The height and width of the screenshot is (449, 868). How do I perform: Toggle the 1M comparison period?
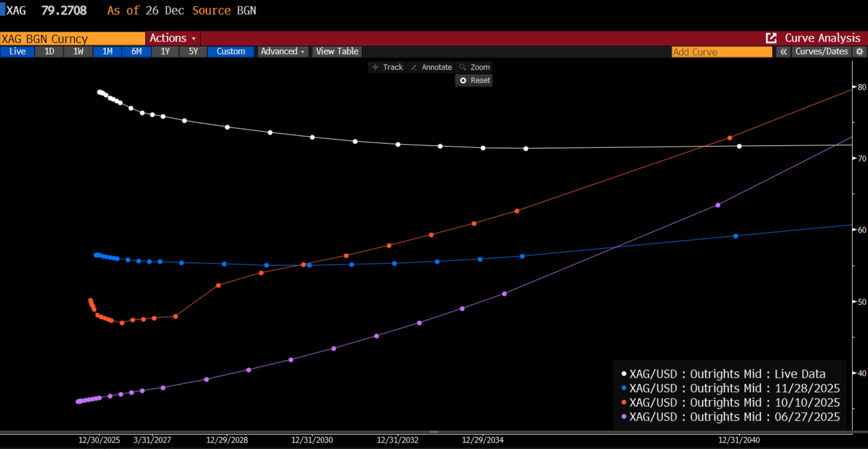click(x=107, y=52)
